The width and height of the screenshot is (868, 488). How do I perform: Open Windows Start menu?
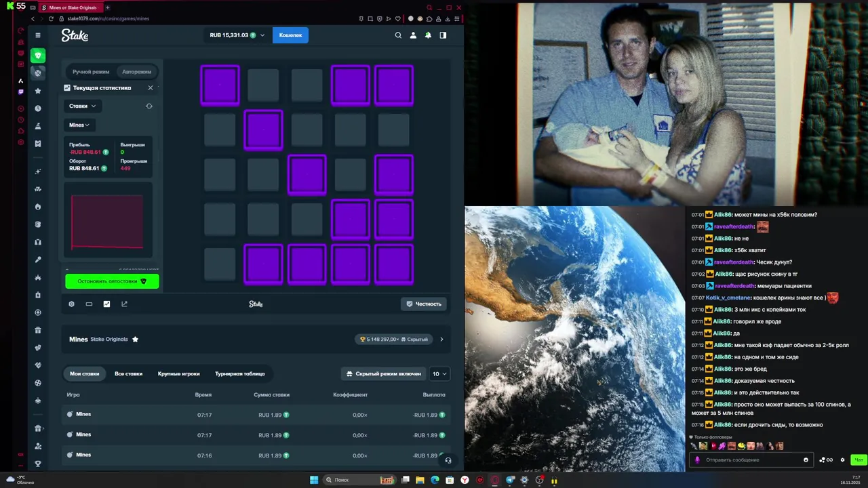coord(314,480)
